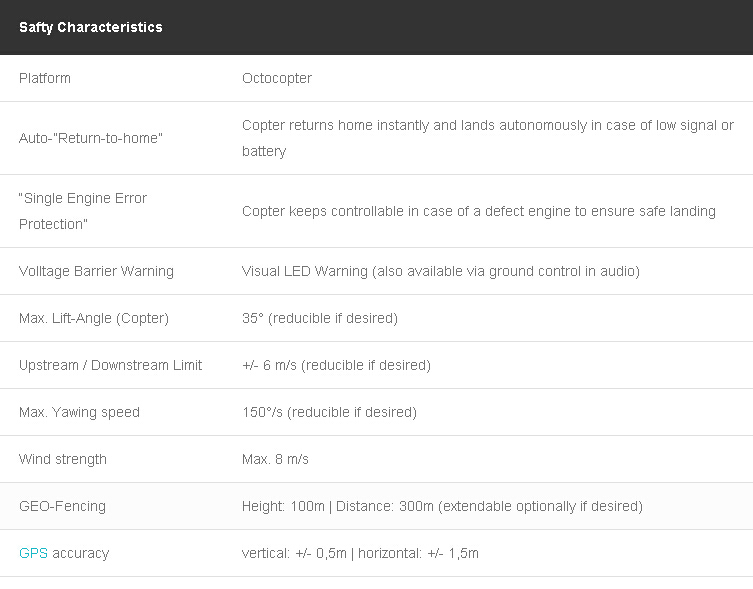Select the Platform row label
The height and width of the screenshot is (589, 753).
tap(45, 78)
